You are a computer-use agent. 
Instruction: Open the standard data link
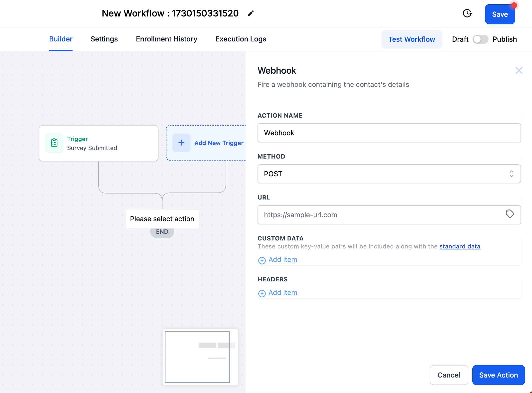tap(460, 246)
